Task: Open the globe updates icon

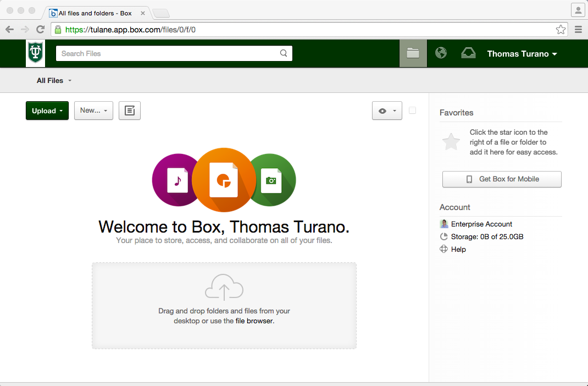Action: 441,53
